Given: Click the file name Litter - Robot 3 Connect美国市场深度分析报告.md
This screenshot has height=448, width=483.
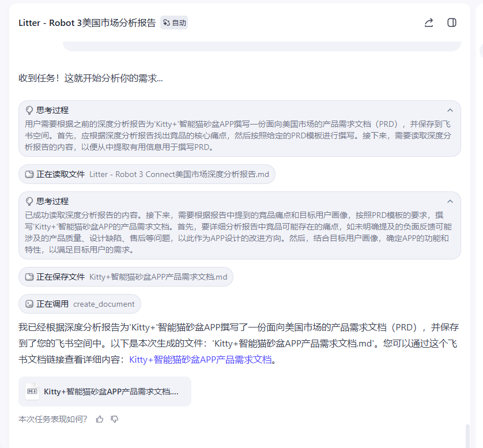Looking at the screenshot, I should [179, 174].
